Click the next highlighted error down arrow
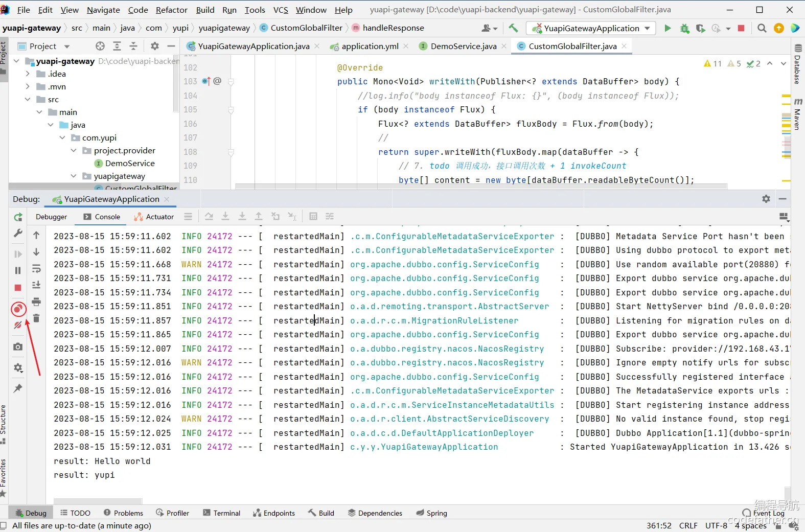The image size is (805, 532). click(x=784, y=64)
